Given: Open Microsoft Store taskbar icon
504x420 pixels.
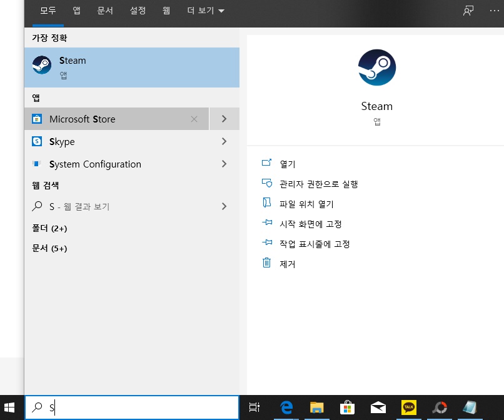Looking at the screenshot, I should pos(347,407).
